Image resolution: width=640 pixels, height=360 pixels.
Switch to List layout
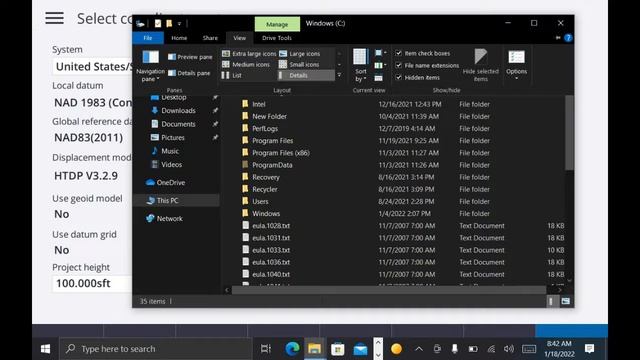point(232,76)
